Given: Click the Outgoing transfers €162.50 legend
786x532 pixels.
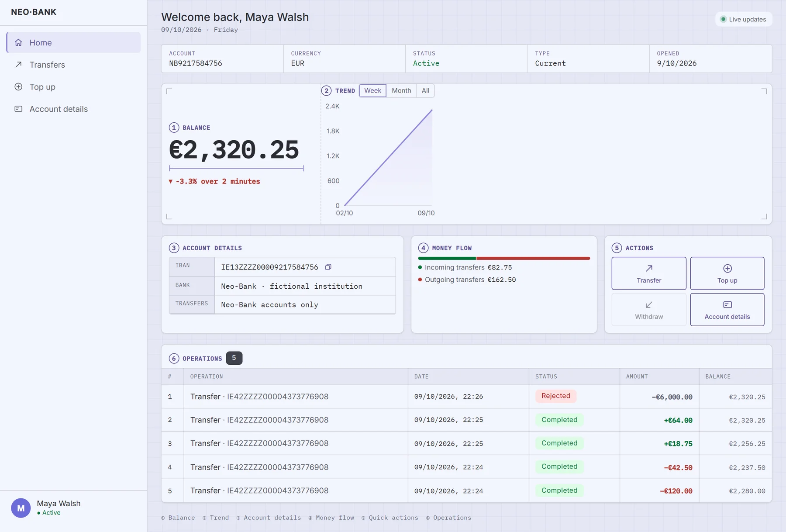Looking at the screenshot, I should pyautogui.click(x=467, y=280).
